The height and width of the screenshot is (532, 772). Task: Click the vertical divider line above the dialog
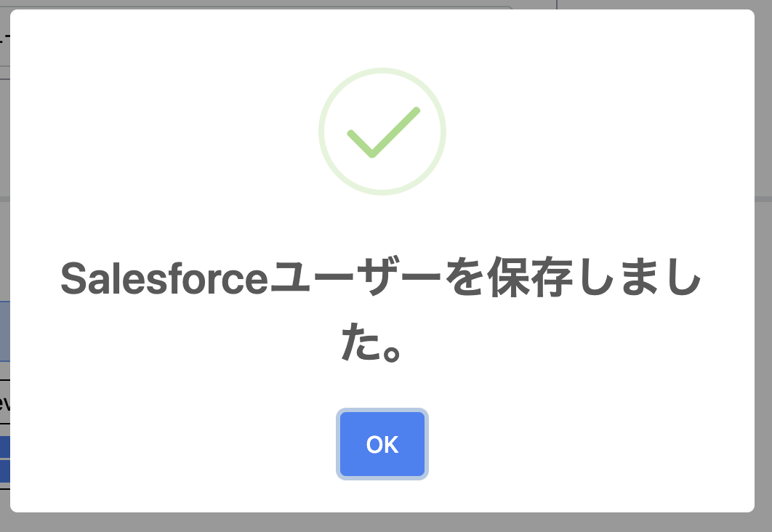coord(557,4)
